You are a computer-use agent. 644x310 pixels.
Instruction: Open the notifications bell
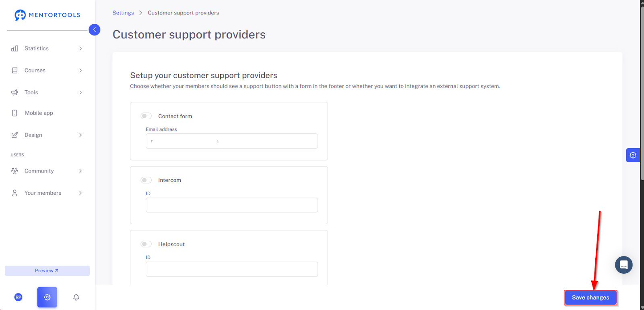pyautogui.click(x=76, y=297)
